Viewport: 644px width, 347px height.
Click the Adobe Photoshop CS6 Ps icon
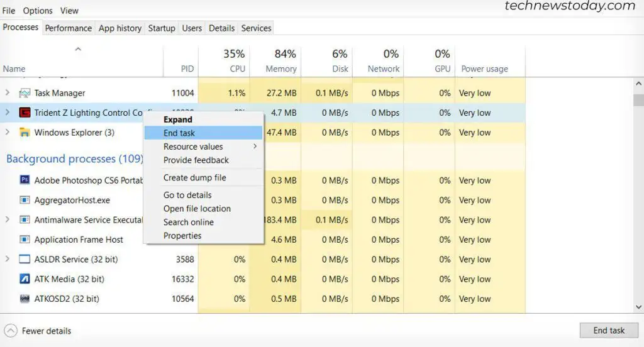[x=25, y=180]
